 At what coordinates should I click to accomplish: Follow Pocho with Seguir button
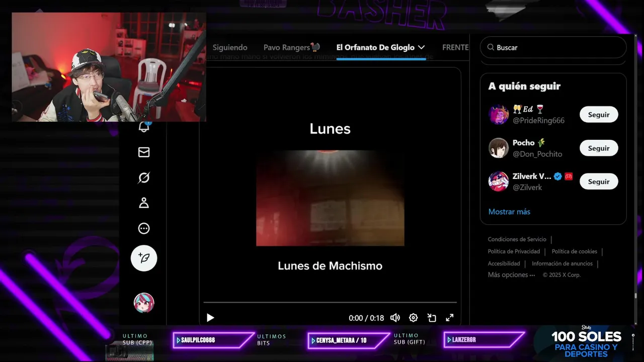[599, 148]
